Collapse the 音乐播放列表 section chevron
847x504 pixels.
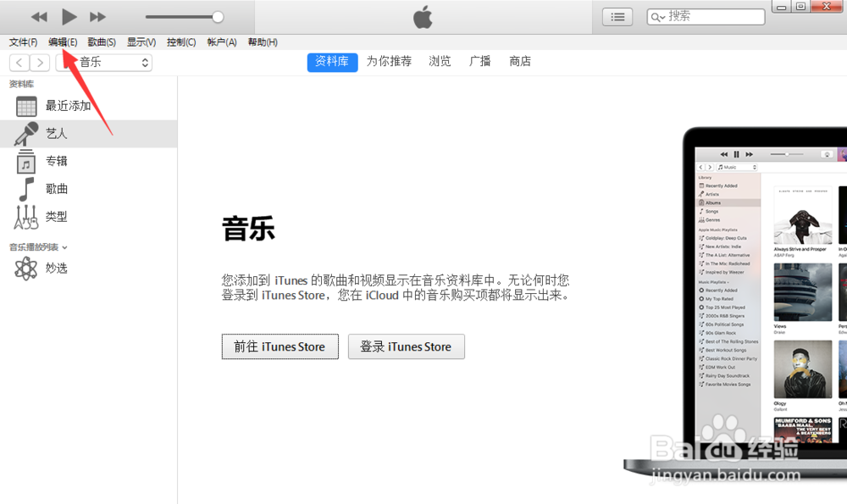coord(65,248)
